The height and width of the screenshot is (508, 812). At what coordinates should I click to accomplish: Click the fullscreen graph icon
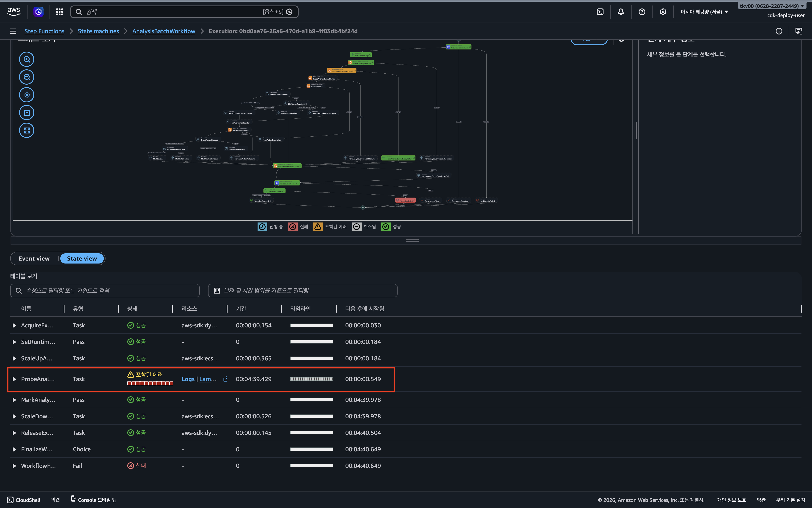(27, 130)
